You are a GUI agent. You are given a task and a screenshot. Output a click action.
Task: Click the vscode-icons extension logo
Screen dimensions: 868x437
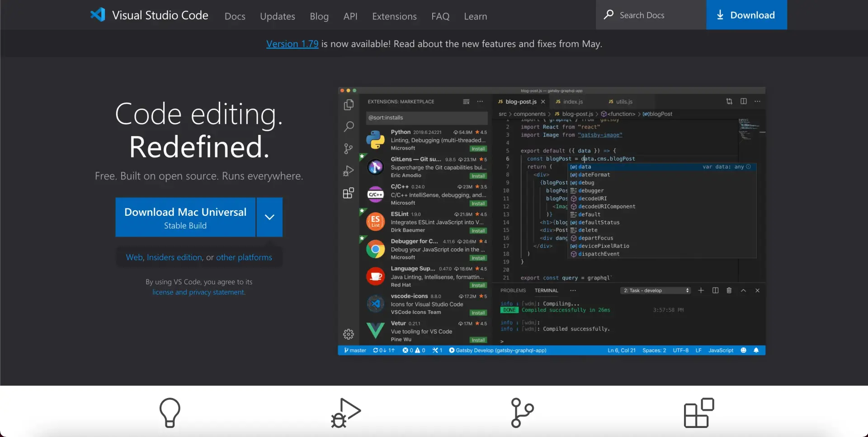(375, 304)
